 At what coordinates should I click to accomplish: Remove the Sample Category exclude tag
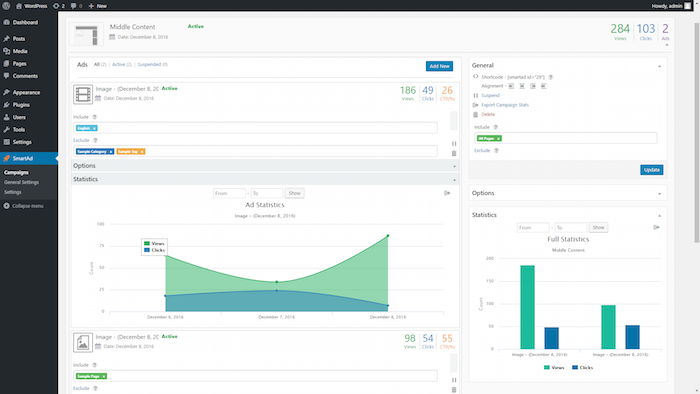click(x=111, y=152)
